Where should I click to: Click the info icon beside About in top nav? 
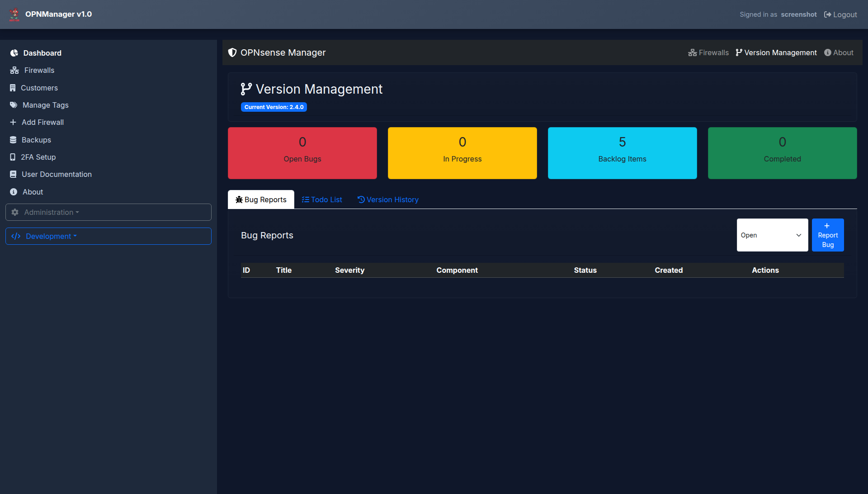(x=828, y=52)
